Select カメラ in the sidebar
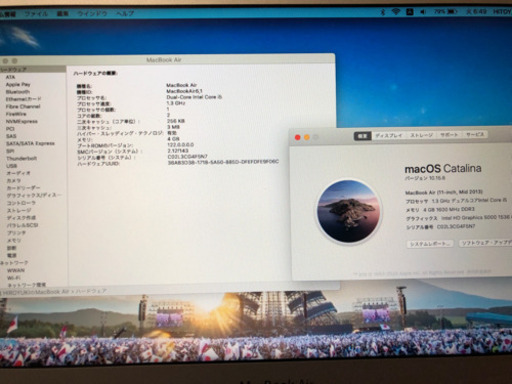The height and width of the screenshot is (384, 512). click(14, 180)
